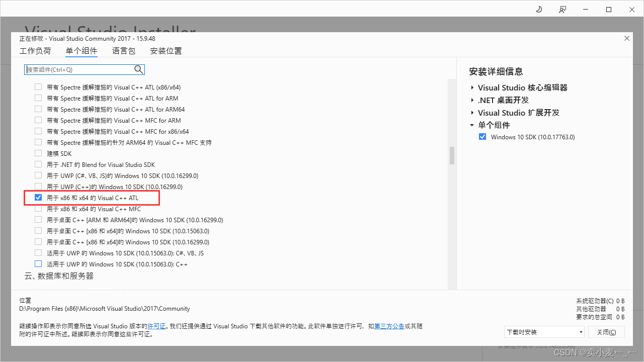644x362 pixels.
Task: Close the modify dialog with X
Action: (x=626, y=38)
